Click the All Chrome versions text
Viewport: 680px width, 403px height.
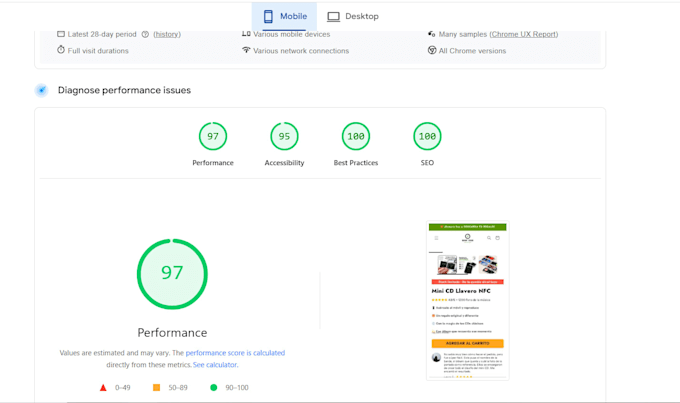click(472, 51)
